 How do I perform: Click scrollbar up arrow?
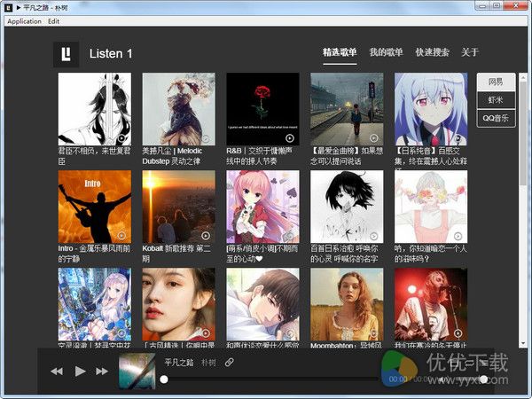point(523,77)
